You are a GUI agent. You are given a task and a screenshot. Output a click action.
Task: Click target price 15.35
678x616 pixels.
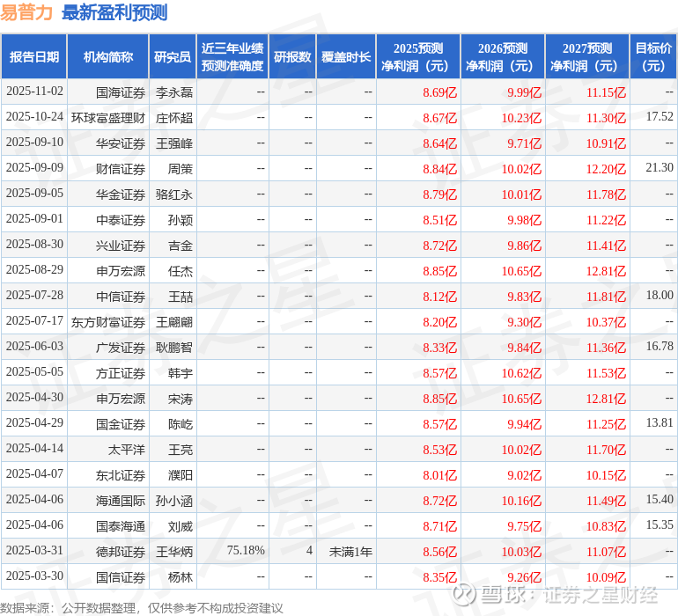click(x=660, y=524)
